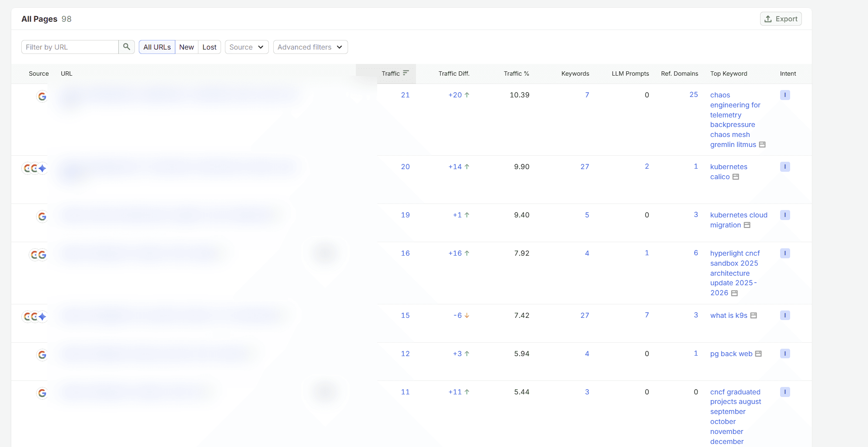
Task: Click traffic value 16
Action: click(405, 253)
